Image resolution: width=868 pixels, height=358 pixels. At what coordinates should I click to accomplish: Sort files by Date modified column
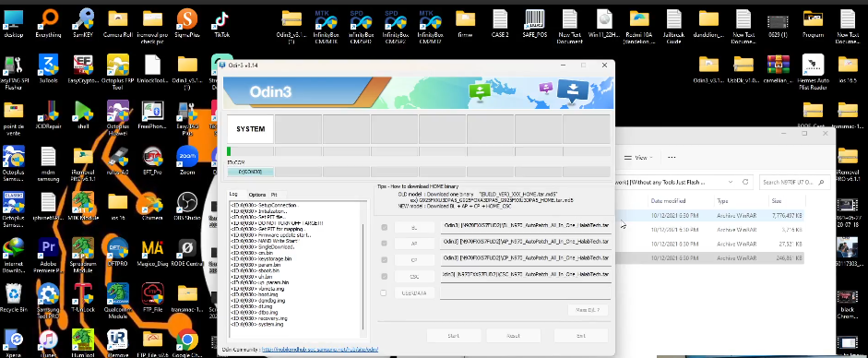point(668,201)
